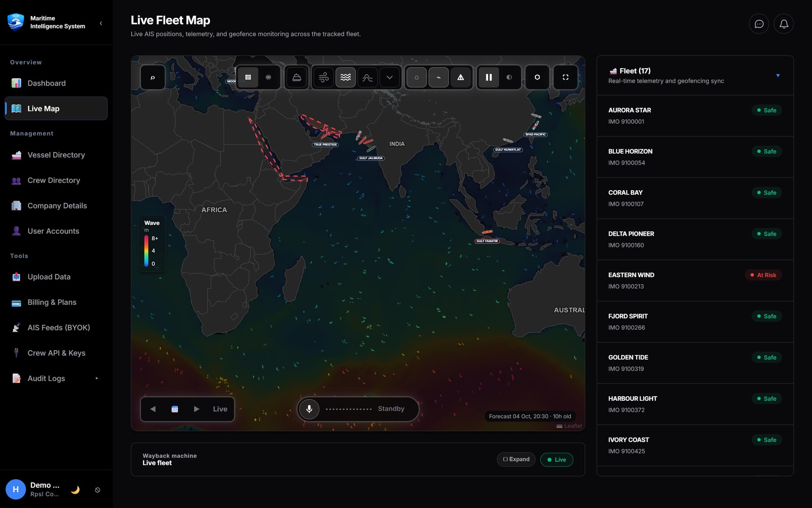The height and width of the screenshot is (508, 812).
Task: Click the map search magnifier icon
Action: pos(153,77)
